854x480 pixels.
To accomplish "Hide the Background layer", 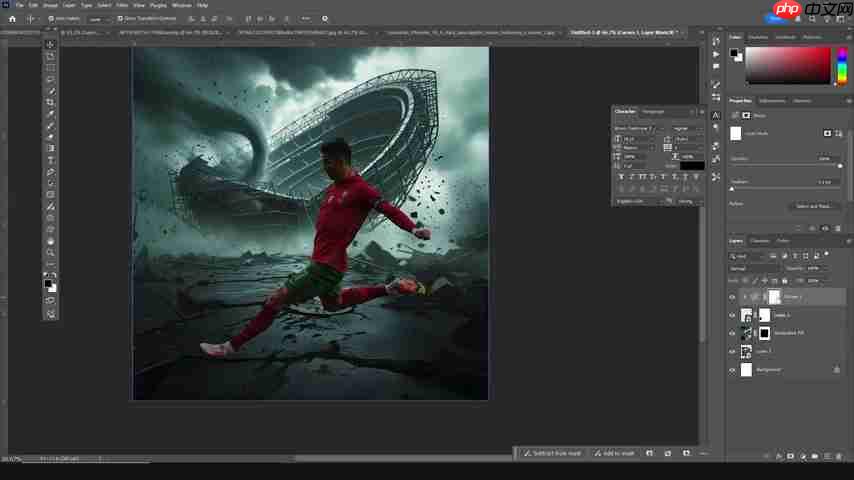I will [x=732, y=370].
